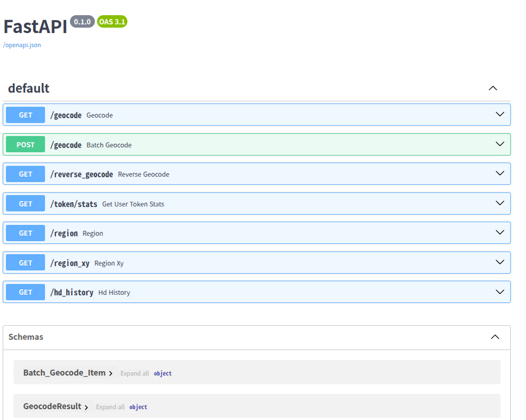Open the /openapi.json specification link

22,45
